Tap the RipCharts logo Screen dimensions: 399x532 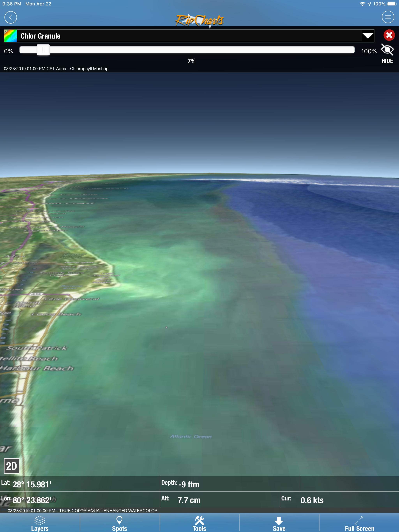(199, 21)
